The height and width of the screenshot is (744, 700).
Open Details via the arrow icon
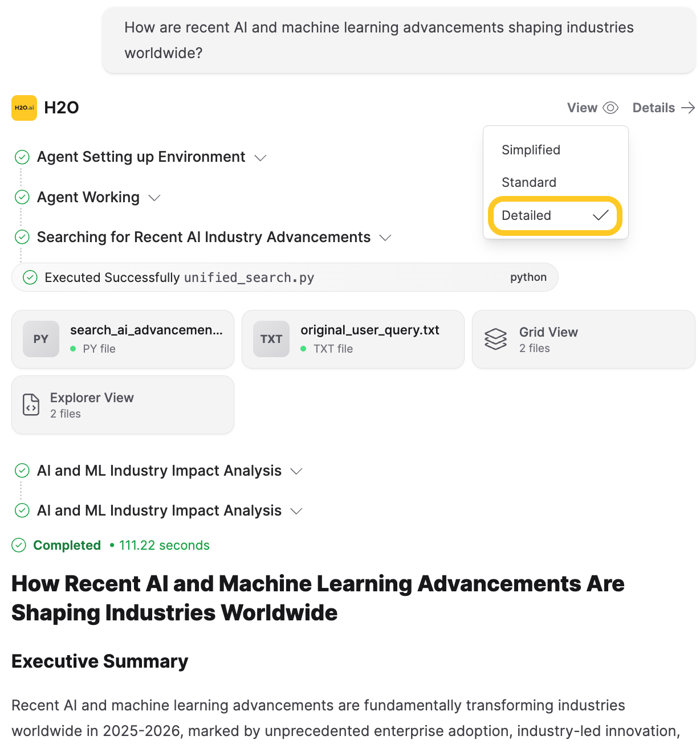(x=688, y=108)
